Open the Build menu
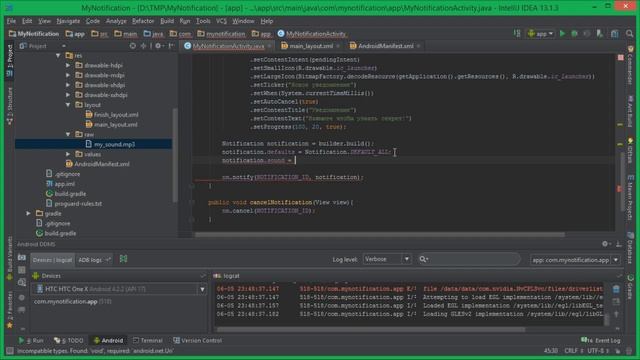 (167, 21)
